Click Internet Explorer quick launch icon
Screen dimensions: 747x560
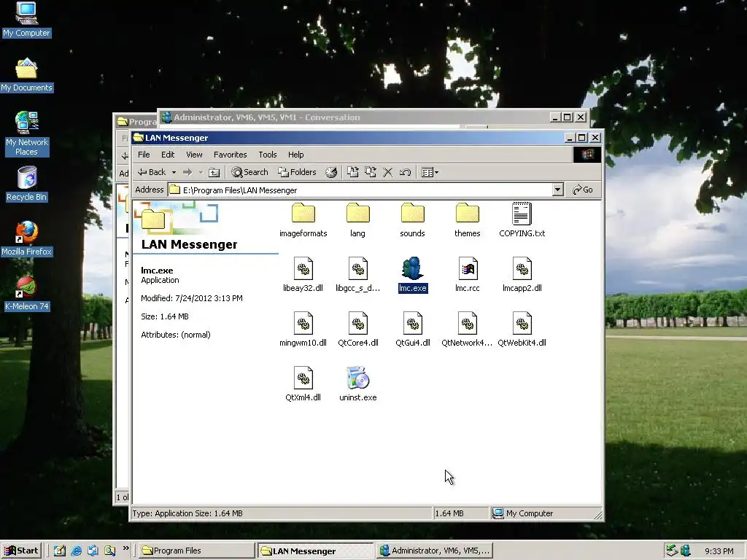(x=76, y=551)
